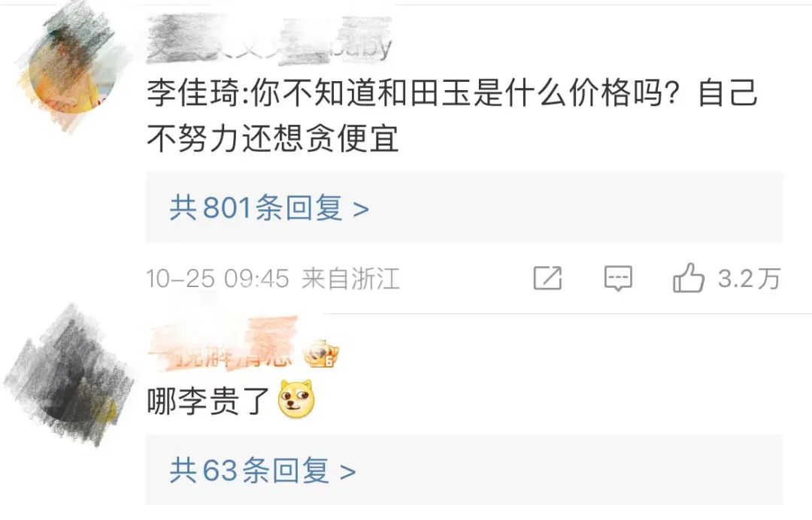Tap the location label 来自浙江
The height and width of the screenshot is (520, 812).
[350, 279]
